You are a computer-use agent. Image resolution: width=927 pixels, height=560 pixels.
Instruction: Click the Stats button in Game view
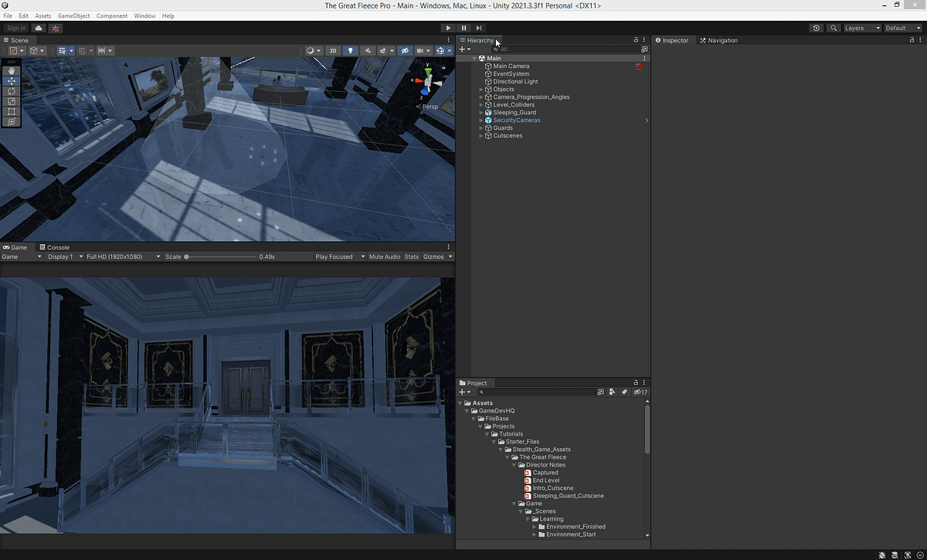coord(411,256)
